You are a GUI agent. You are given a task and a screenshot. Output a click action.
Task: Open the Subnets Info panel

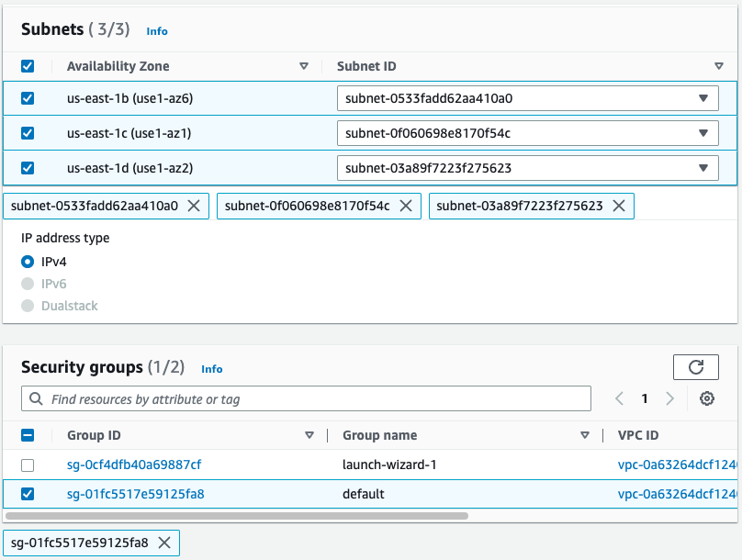pos(156,30)
